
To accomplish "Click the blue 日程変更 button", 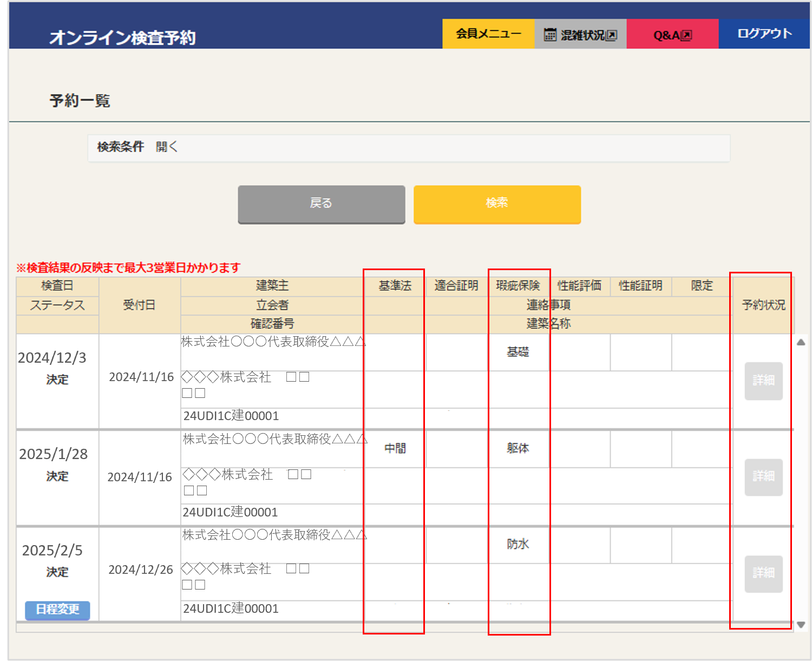I will tap(57, 610).
